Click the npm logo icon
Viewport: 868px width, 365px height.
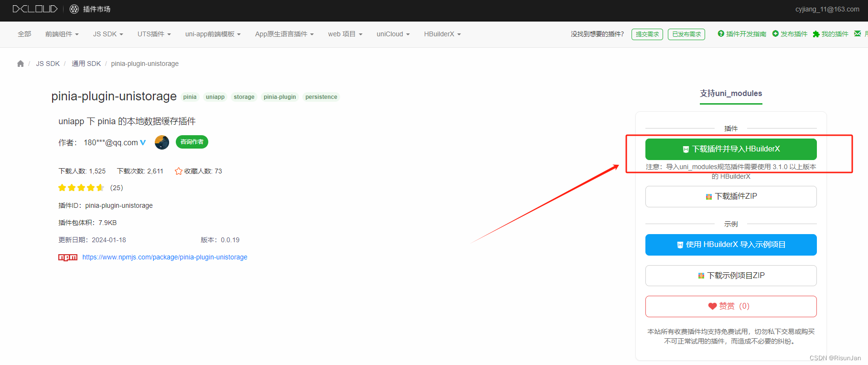pyautogui.click(x=68, y=258)
